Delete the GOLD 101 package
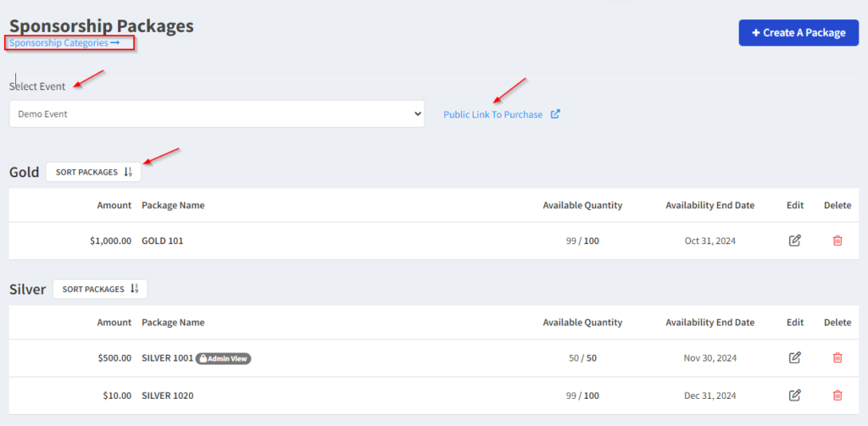Image resolution: width=868 pixels, height=426 pixels. [837, 241]
